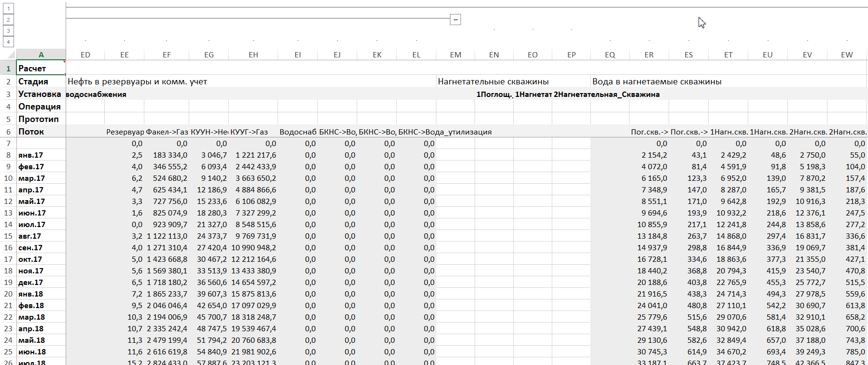This screenshot has width=868, height=365.
Task: Click outline level 3 button
Action: 8,31
